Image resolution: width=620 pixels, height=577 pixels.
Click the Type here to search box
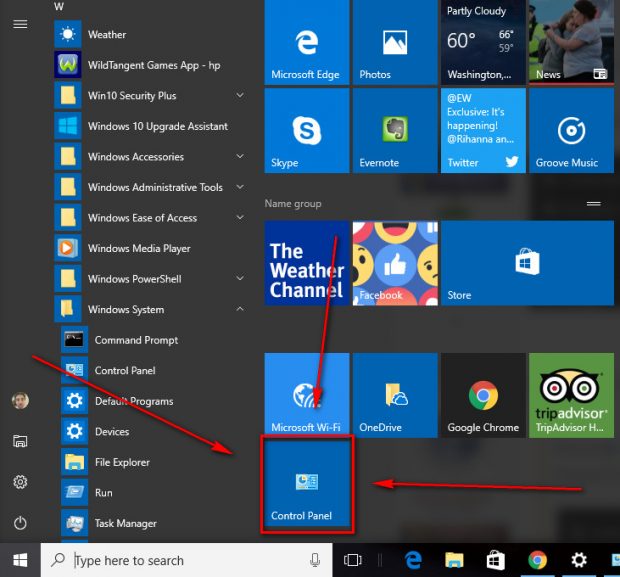click(x=187, y=560)
